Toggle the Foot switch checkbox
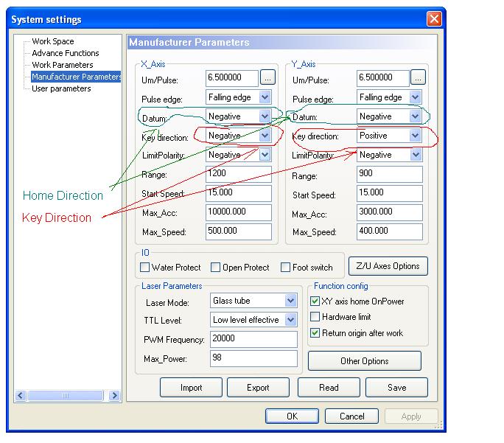504x443 pixels. 287,268
